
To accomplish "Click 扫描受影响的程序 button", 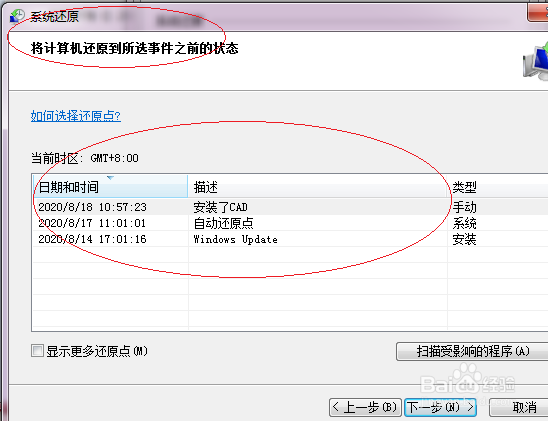I will 472,351.
